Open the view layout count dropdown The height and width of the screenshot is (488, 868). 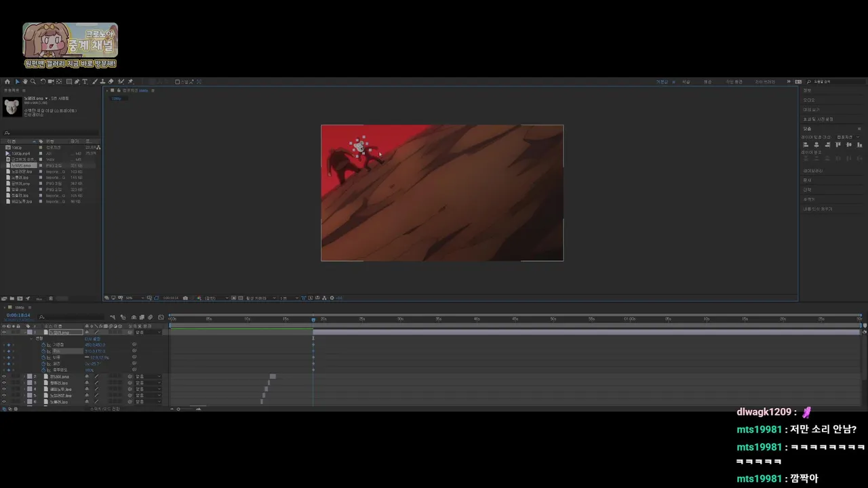289,298
